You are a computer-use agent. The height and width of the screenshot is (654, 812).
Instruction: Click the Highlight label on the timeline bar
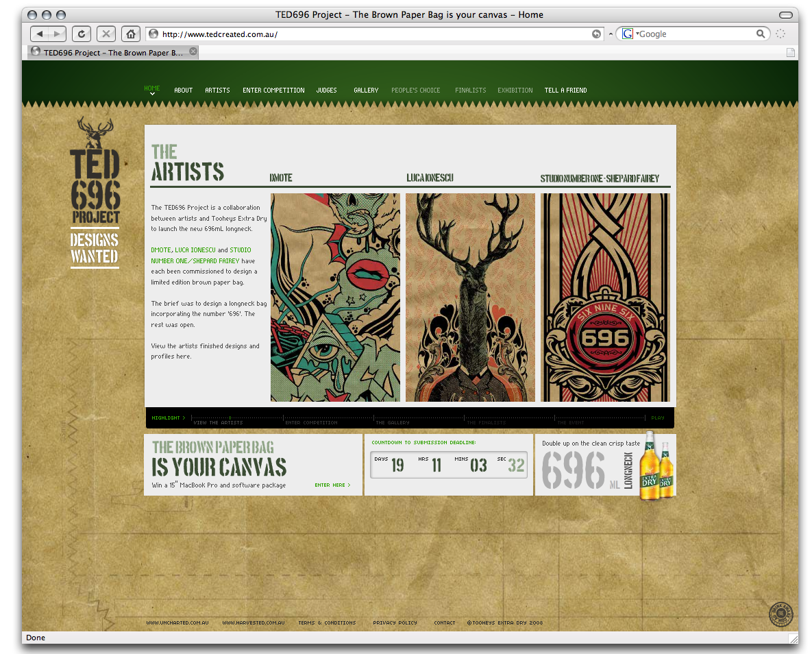pos(169,417)
